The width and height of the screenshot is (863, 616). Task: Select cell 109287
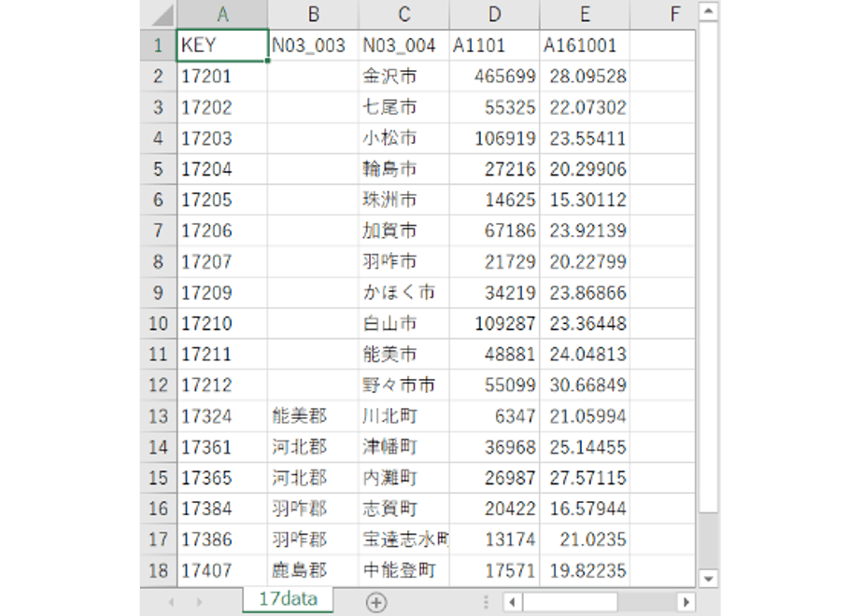[x=494, y=323]
